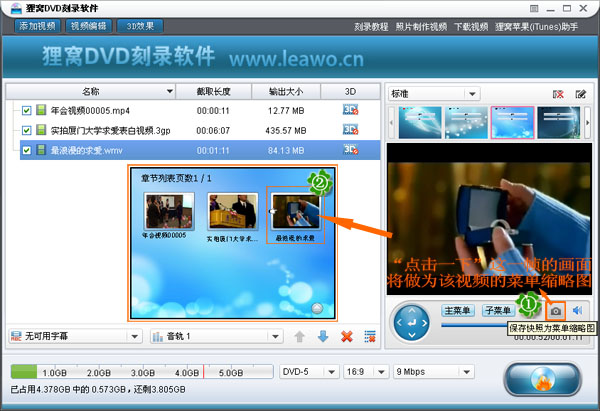Image resolution: width=600 pixels, height=411 pixels.
Task: Click the disc capacity usage bar
Action: tap(142, 372)
